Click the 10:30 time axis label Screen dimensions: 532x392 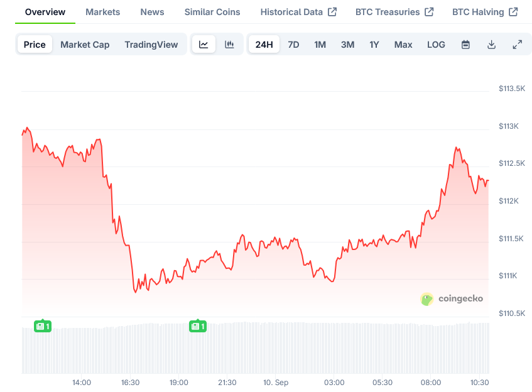click(479, 383)
